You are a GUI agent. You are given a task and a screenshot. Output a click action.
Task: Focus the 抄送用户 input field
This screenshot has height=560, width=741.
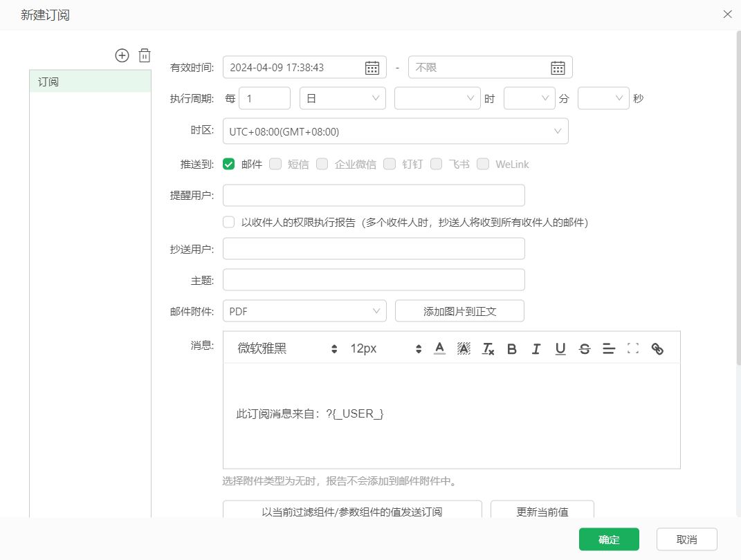(x=374, y=249)
